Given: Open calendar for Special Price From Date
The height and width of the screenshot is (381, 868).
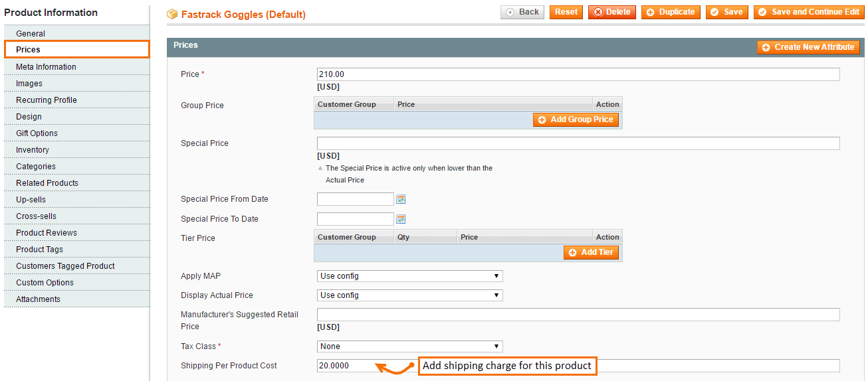Looking at the screenshot, I should pos(401,199).
